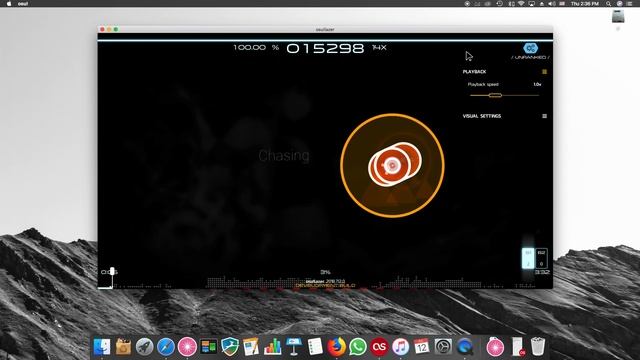Image resolution: width=640 pixels, height=360 pixels.
Task: Click the blue Autoplay mod hexagon icon
Action: pyautogui.click(x=530, y=48)
